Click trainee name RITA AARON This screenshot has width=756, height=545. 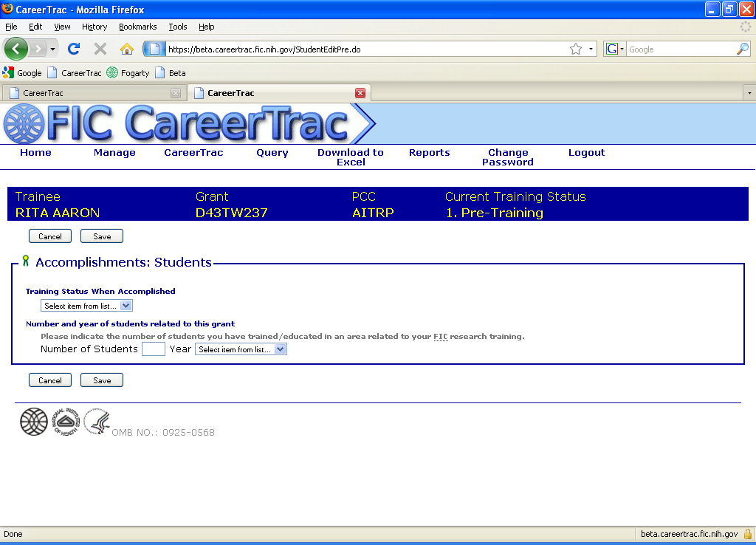tap(58, 213)
